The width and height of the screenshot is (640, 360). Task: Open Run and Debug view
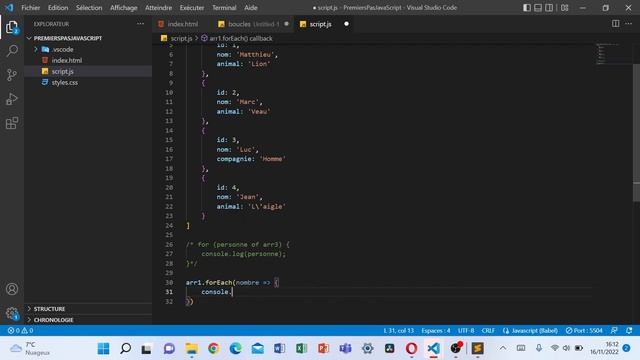click(x=12, y=99)
